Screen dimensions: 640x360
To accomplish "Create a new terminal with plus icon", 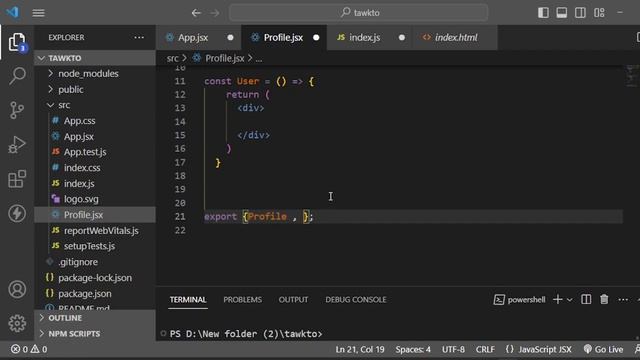I will pyautogui.click(x=558, y=300).
